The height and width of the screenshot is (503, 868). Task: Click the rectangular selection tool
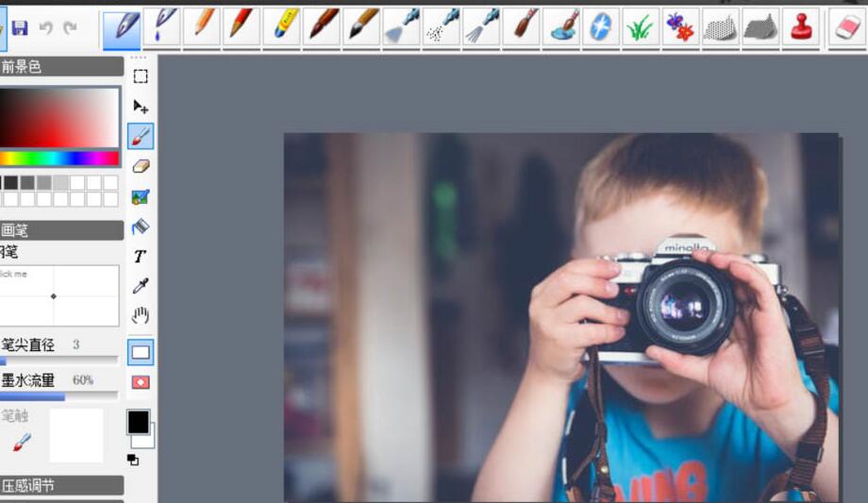(141, 76)
